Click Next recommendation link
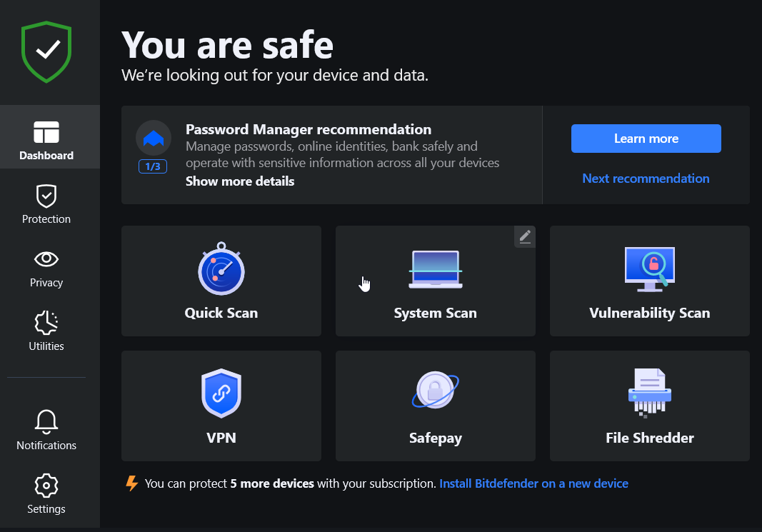 coord(646,179)
